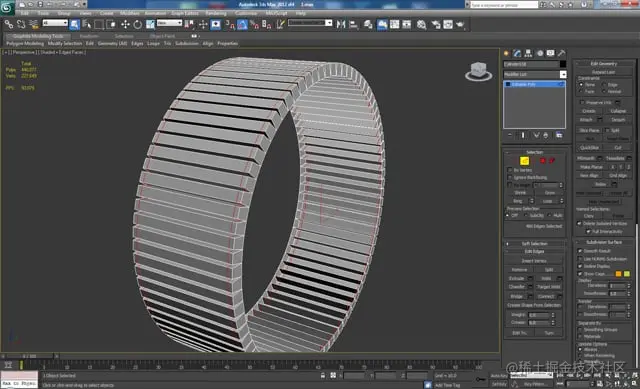Select the Select and Link tool
Screen dimensions: 640x389
(x=9, y=24)
